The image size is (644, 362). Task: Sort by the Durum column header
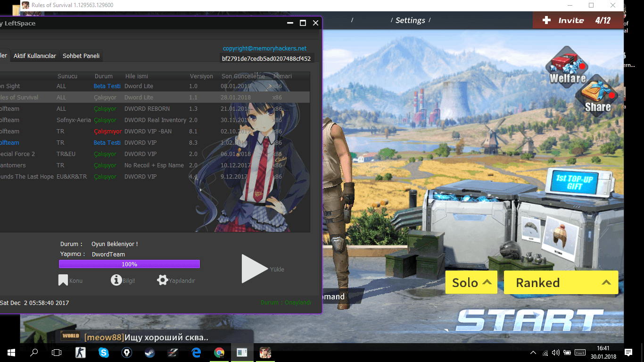104,76
